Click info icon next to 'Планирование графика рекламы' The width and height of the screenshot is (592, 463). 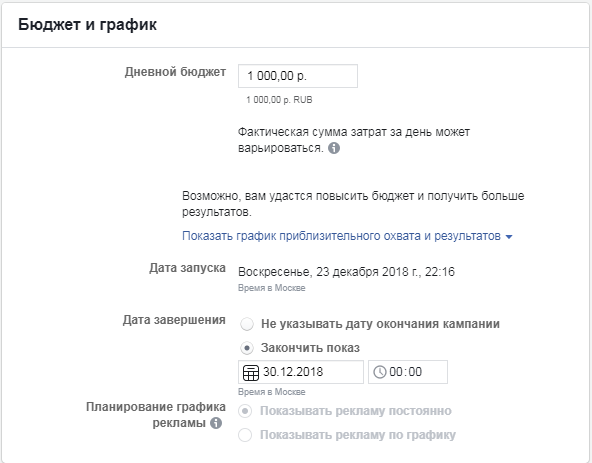216,423
